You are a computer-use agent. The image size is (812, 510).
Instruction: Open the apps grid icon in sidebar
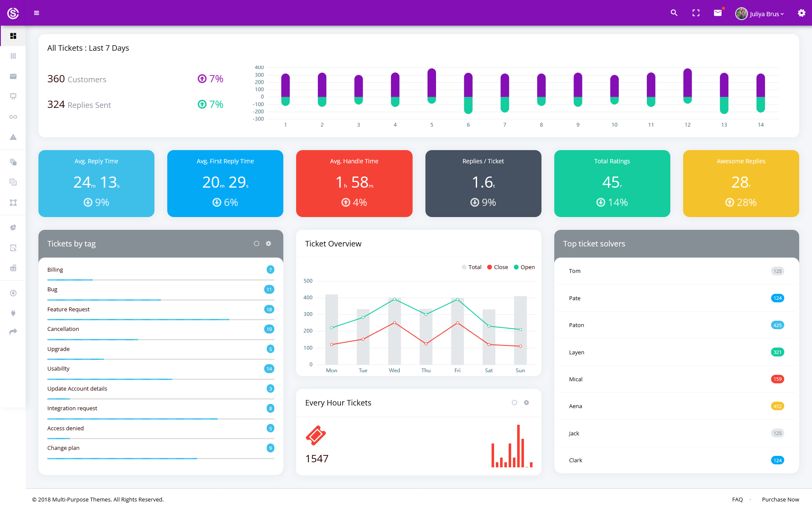coord(13,56)
